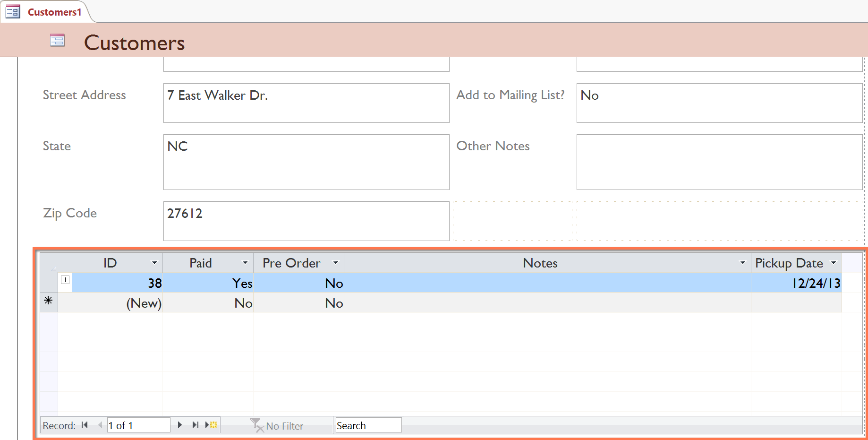Image resolution: width=868 pixels, height=440 pixels.
Task: Go to the previous record
Action: [x=100, y=425]
